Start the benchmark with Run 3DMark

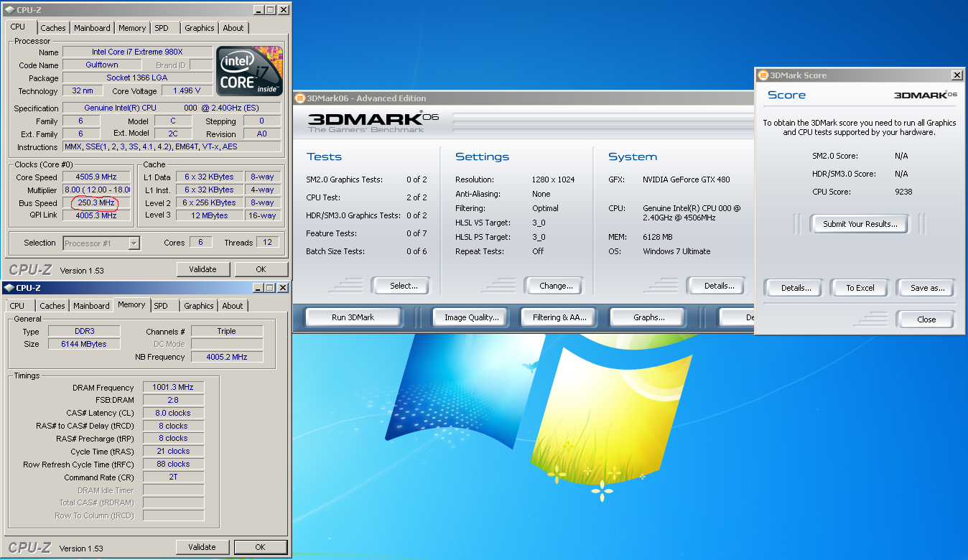353,317
